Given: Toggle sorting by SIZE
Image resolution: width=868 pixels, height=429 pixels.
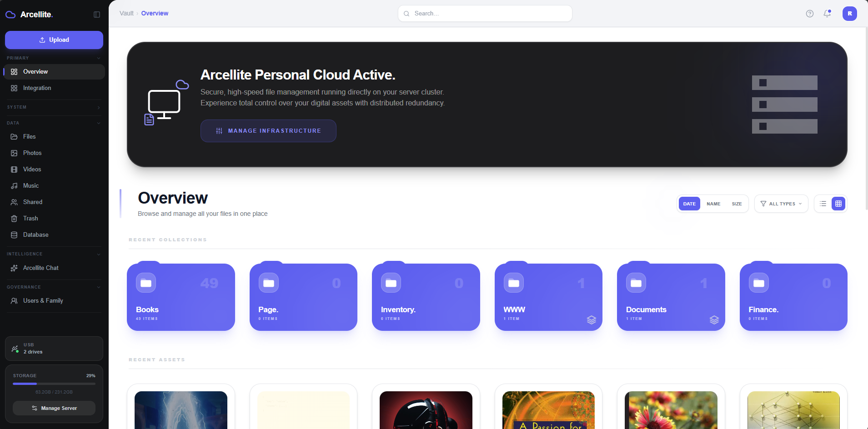Looking at the screenshot, I should pos(736,204).
